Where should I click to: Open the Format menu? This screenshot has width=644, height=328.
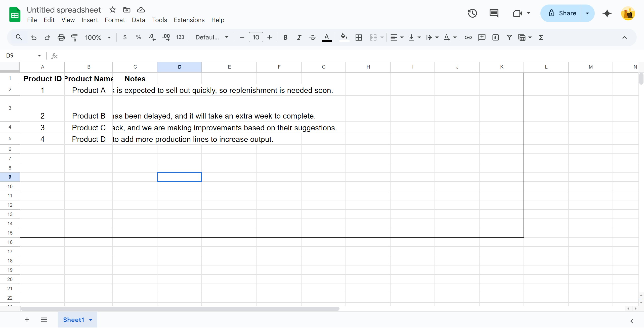tap(115, 20)
